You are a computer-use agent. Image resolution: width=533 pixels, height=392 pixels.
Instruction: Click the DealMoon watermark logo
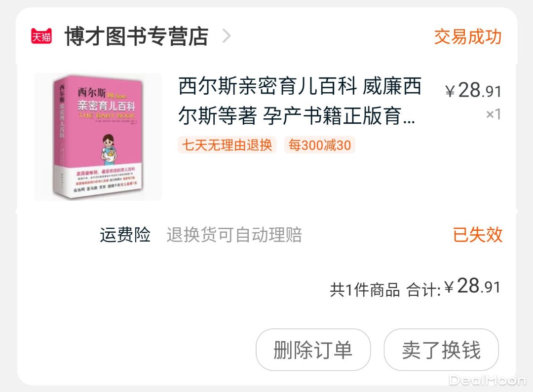pyautogui.click(x=487, y=380)
